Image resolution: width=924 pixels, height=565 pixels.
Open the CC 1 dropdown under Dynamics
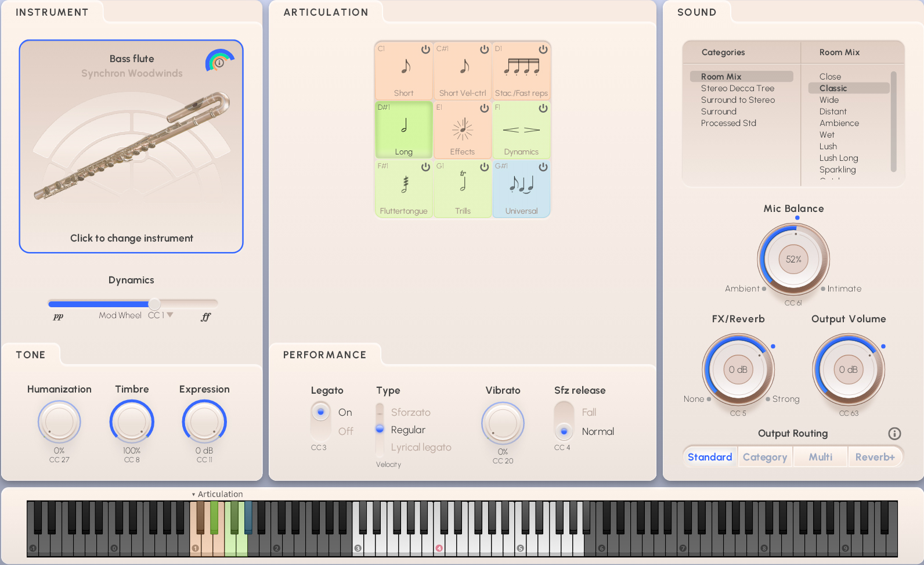pyautogui.click(x=170, y=315)
